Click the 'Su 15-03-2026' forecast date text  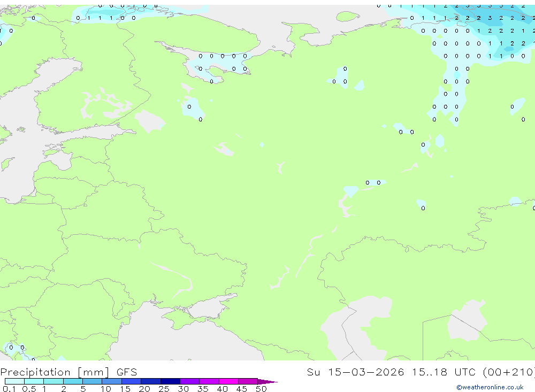[355, 372]
